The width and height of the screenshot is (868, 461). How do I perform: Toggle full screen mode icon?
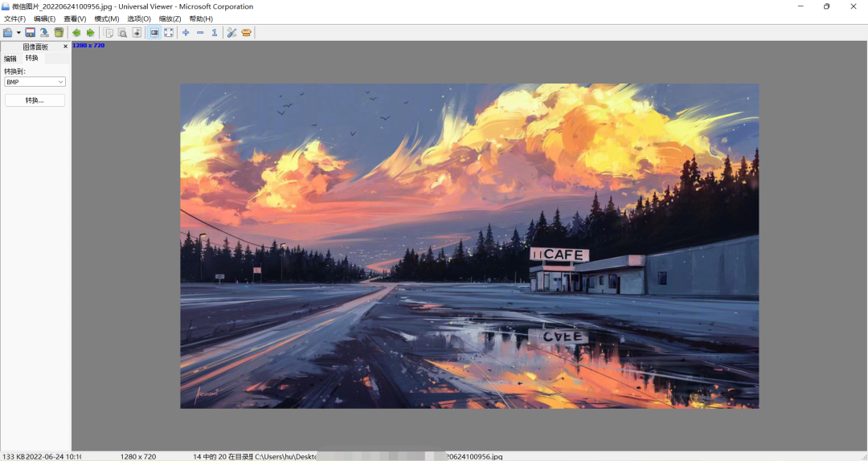[169, 33]
